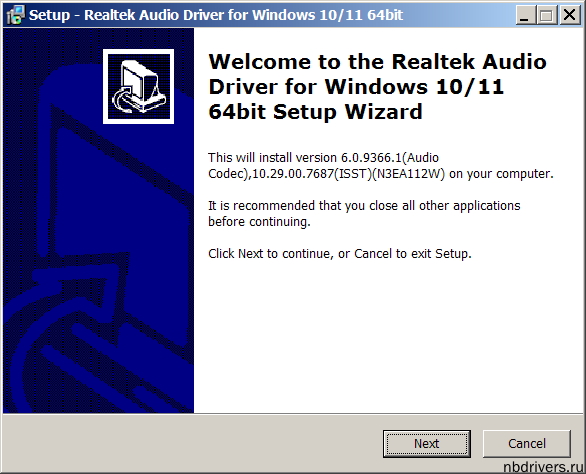Click the empty white area below instructions
This screenshot has height=474, width=586.
[389, 336]
